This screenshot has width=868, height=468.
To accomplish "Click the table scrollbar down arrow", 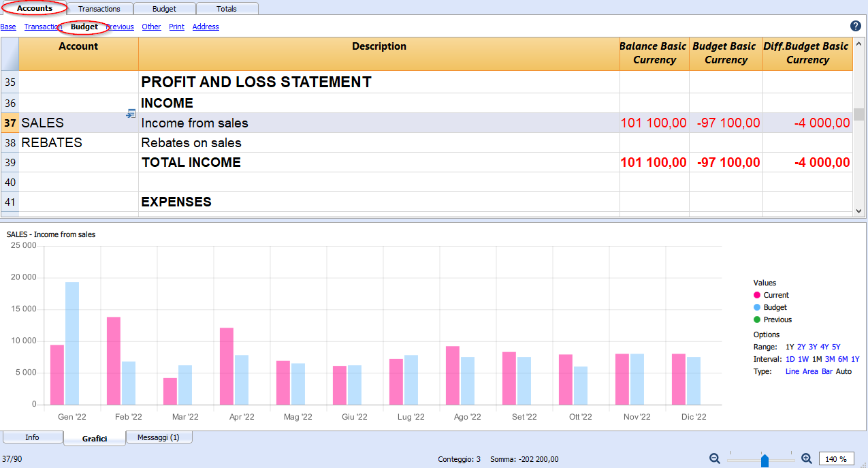I will tap(859, 211).
